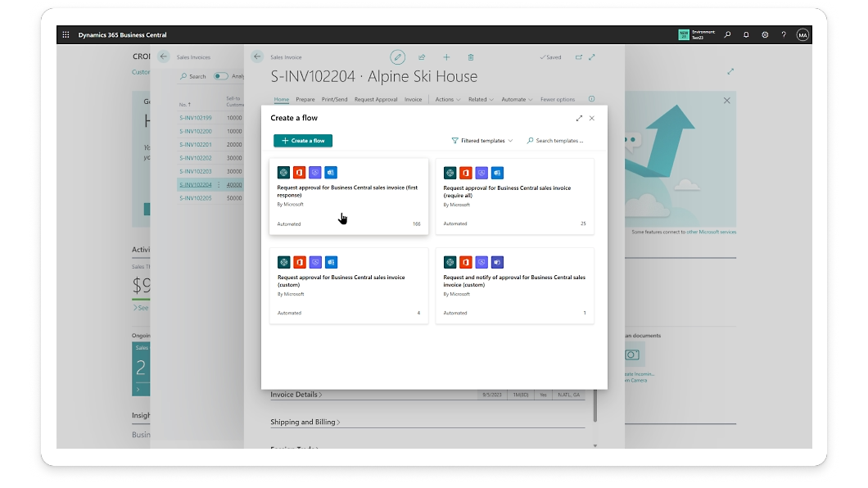The image size is (868, 488).
Task: Go back from the Sales Invoice page
Action: [257, 56]
